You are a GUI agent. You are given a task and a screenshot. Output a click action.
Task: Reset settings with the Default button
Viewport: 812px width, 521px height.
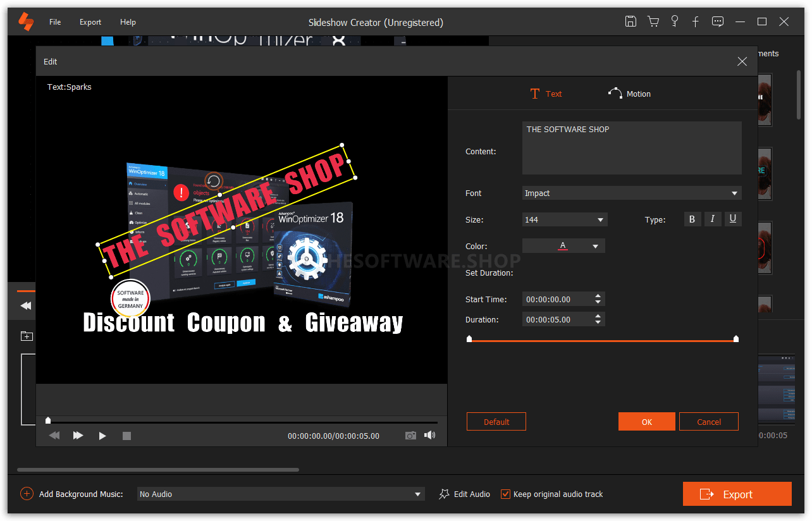(x=496, y=421)
